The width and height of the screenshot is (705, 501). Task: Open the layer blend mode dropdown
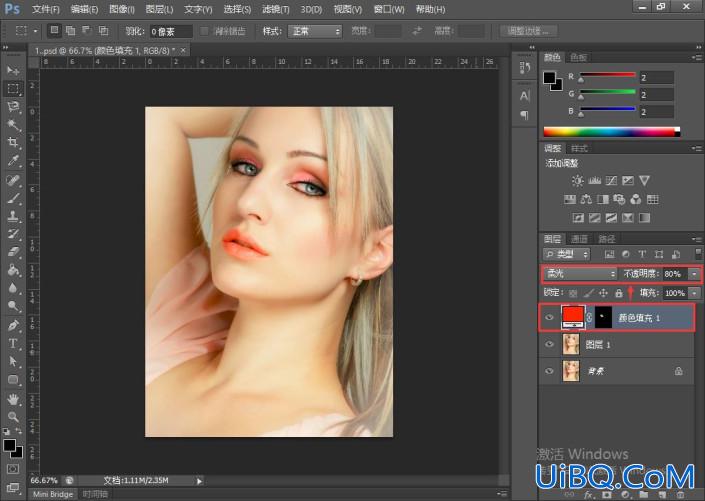coord(580,273)
